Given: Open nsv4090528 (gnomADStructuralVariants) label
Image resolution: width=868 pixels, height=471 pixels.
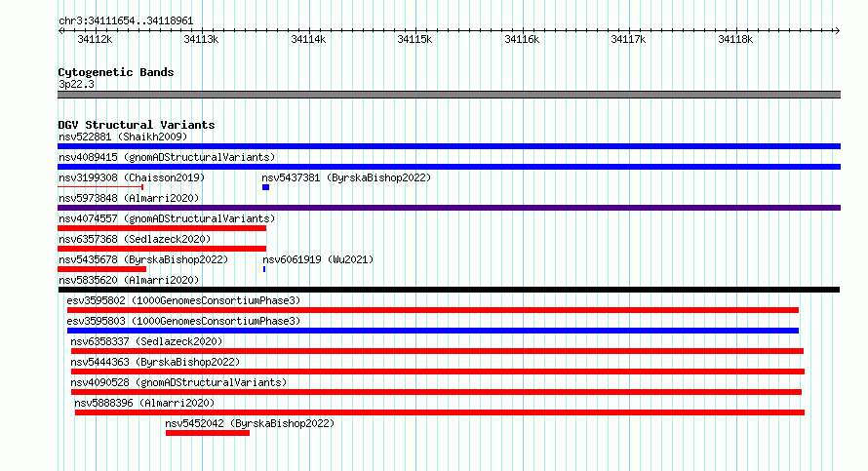Looking at the screenshot, I should tap(178, 382).
